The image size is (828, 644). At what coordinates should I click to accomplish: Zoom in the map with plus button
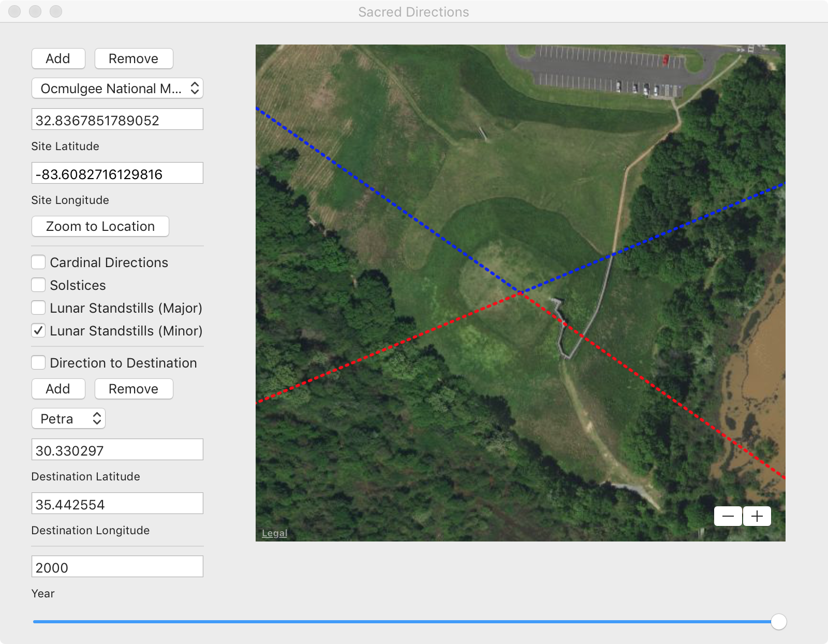[757, 516]
